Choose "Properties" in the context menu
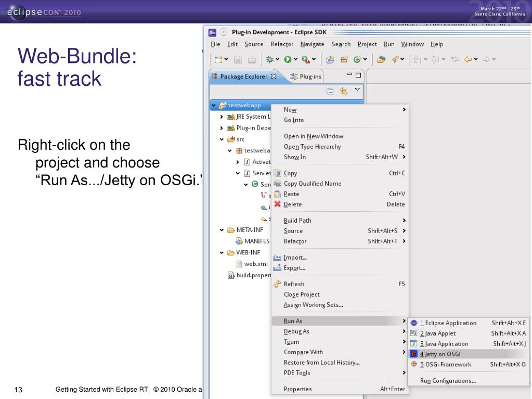 click(x=340, y=389)
